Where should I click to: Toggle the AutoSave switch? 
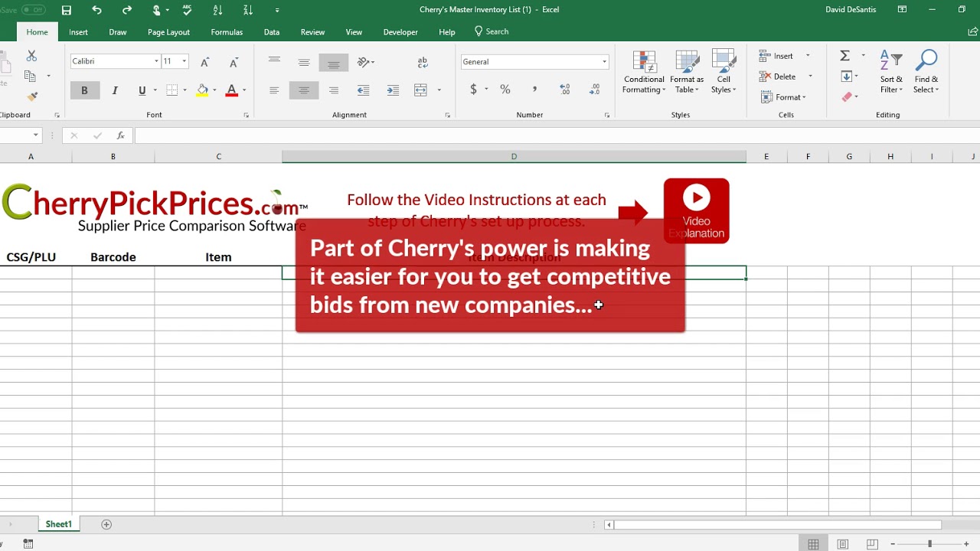point(33,10)
